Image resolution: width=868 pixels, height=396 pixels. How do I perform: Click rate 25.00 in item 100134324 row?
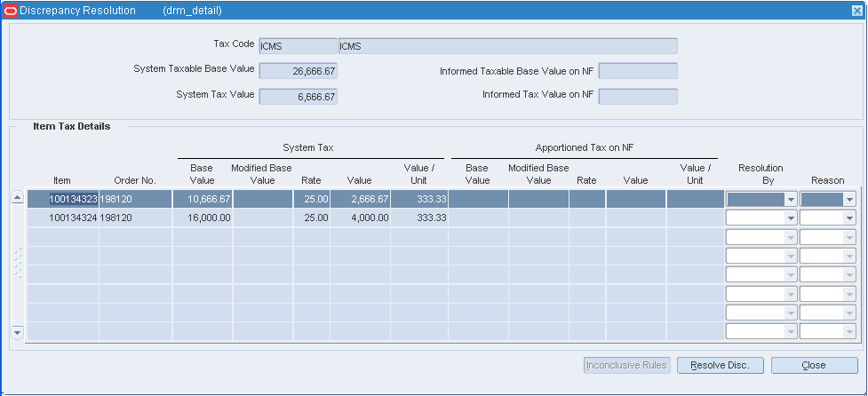coord(312,218)
